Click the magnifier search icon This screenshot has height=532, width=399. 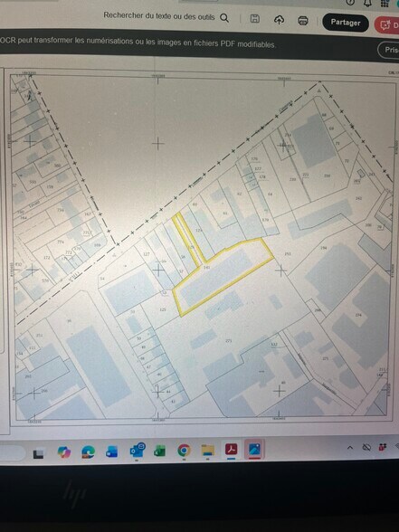click(x=224, y=18)
